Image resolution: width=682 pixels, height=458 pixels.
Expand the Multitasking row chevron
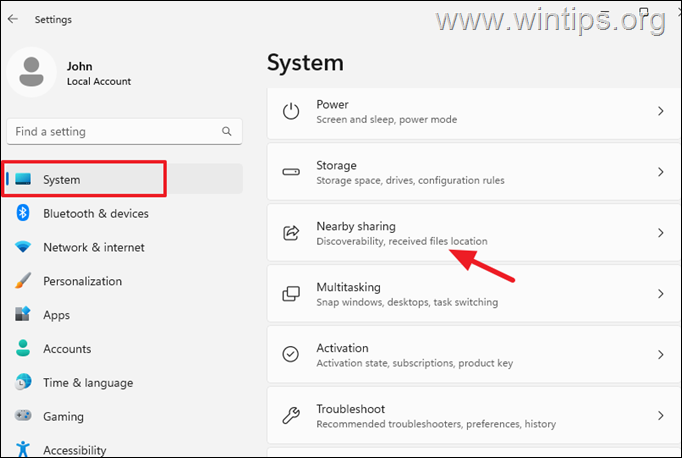661,294
